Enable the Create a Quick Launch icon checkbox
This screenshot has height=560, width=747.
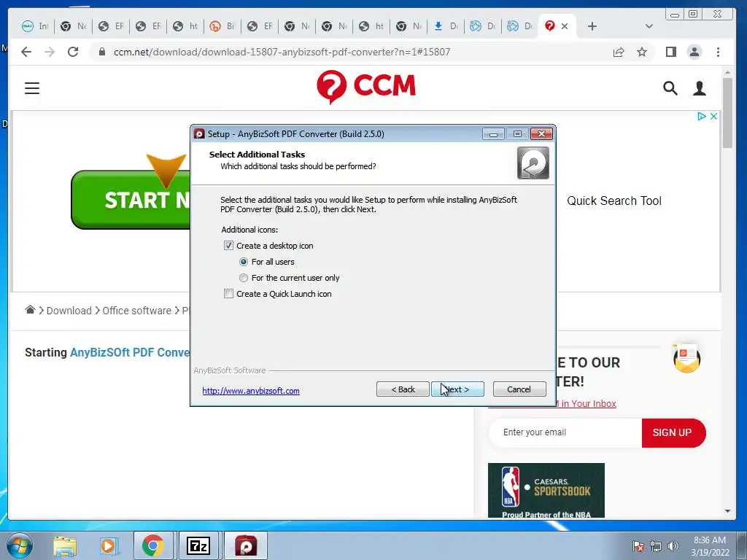(228, 294)
